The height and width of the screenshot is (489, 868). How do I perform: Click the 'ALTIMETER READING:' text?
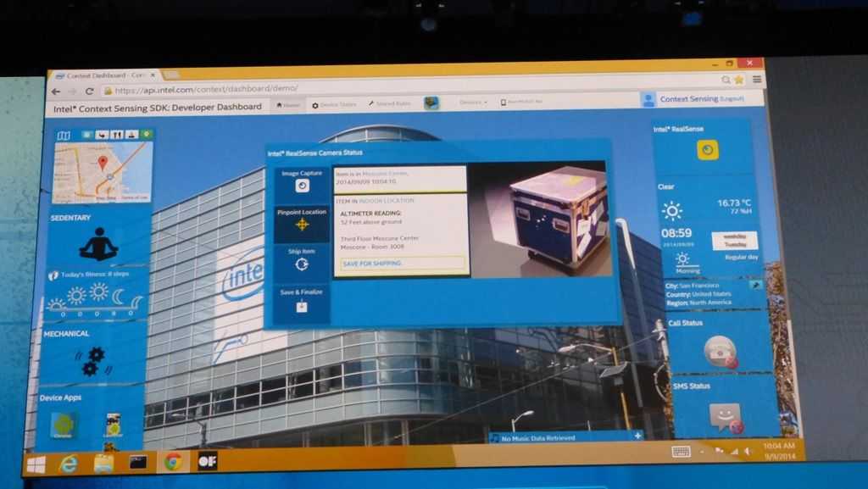(x=371, y=213)
